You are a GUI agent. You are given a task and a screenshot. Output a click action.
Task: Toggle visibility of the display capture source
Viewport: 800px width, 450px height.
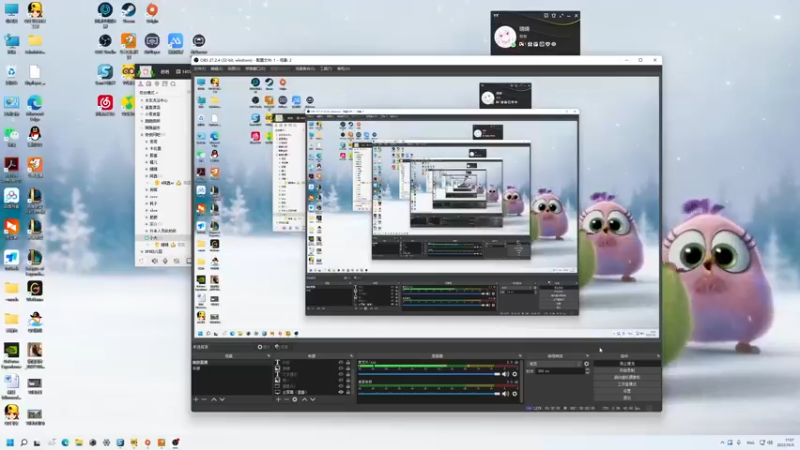click(x=341, y=392)
